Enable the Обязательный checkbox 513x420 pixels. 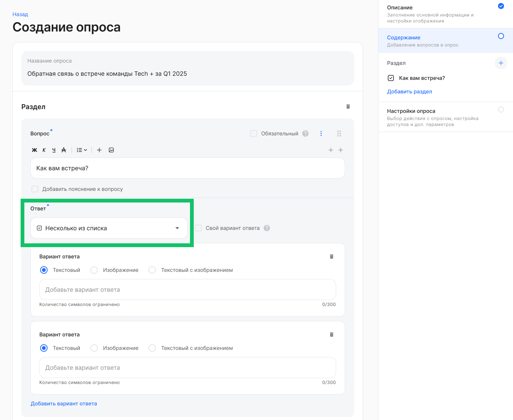tap(254, 133)
